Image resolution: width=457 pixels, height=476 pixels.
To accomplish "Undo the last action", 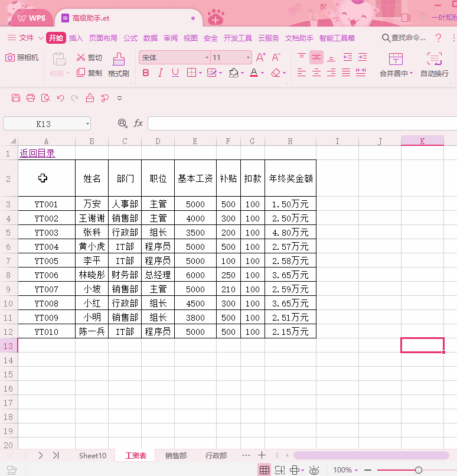I will point(60,98).
